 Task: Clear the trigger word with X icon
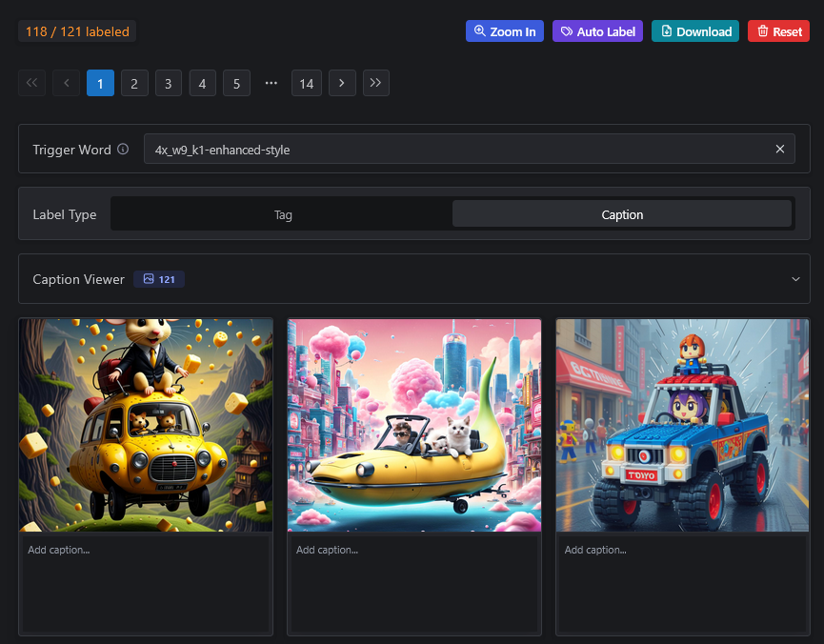[779, 150]
